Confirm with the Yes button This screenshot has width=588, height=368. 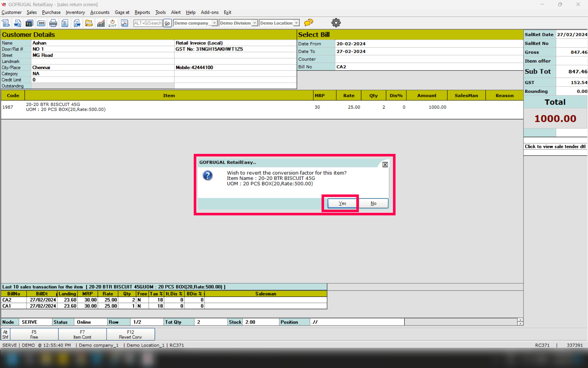click(x=342, y=203)
